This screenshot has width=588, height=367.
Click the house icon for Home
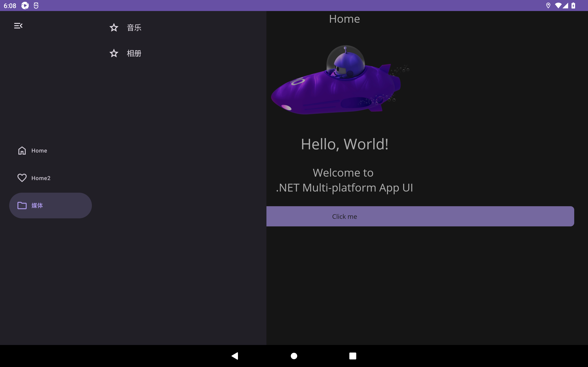coord(22,150)
